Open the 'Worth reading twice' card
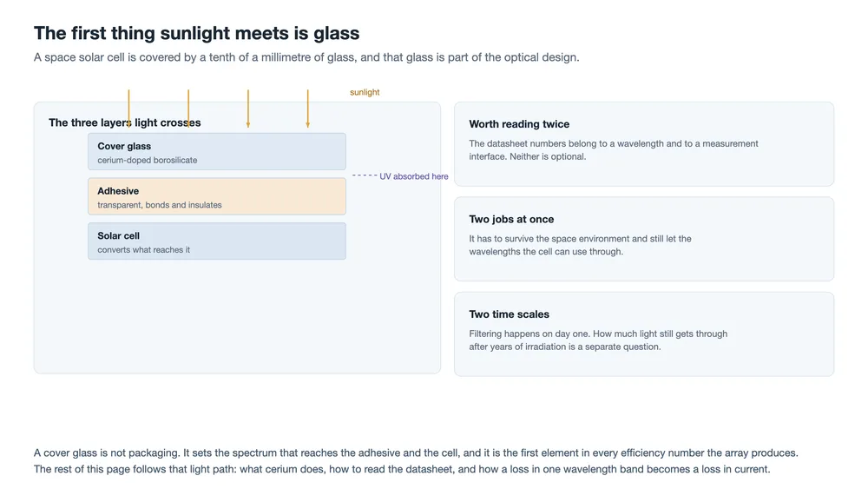 pyautogui.click(x=644, y=144)
